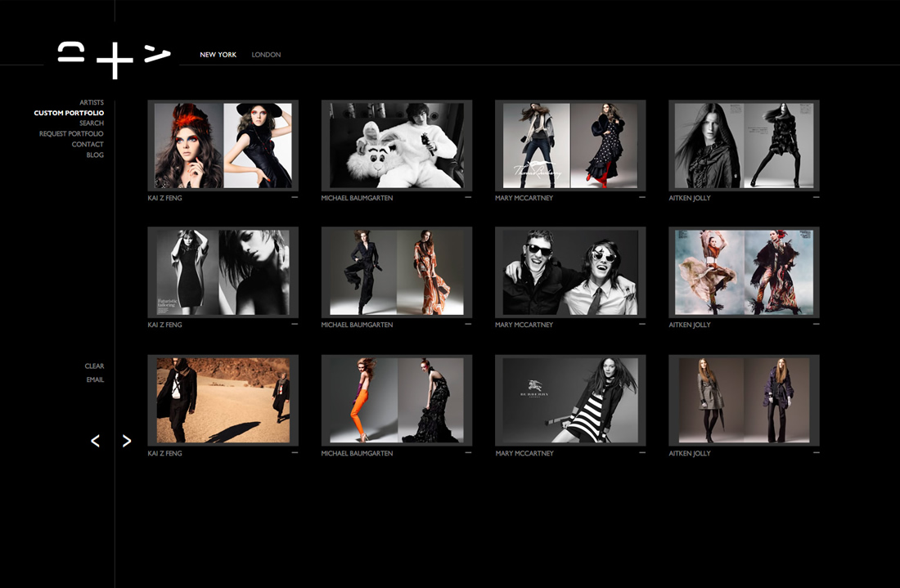The height and width of the screenshot is (588, 900).
Task: Remove third-row Aitken Jolly image via minus icon
Action: coord(816,452)
